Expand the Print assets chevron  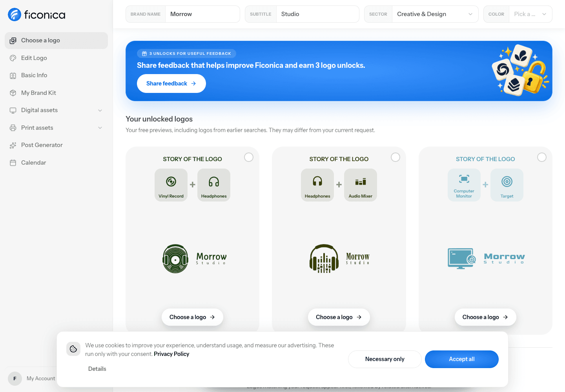(x=100, y=128)
